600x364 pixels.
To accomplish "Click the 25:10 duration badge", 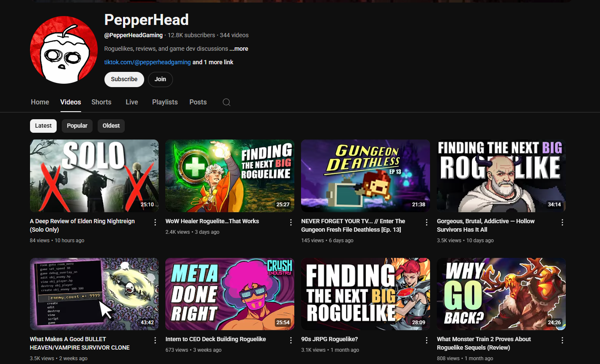I will coord(147,205).
